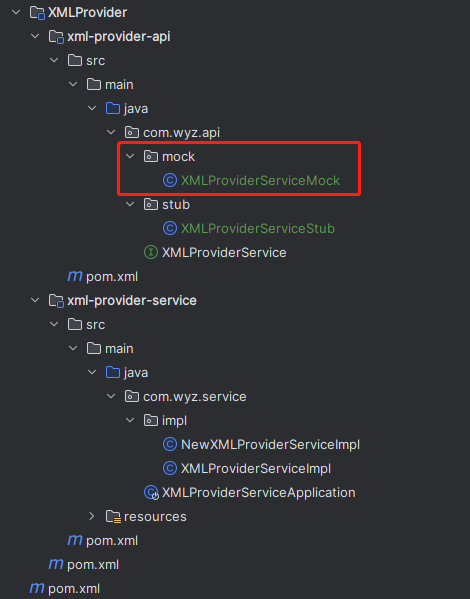Select java folder under xml-provider-service
Screen dimensions: 470x599
[136, 372]
